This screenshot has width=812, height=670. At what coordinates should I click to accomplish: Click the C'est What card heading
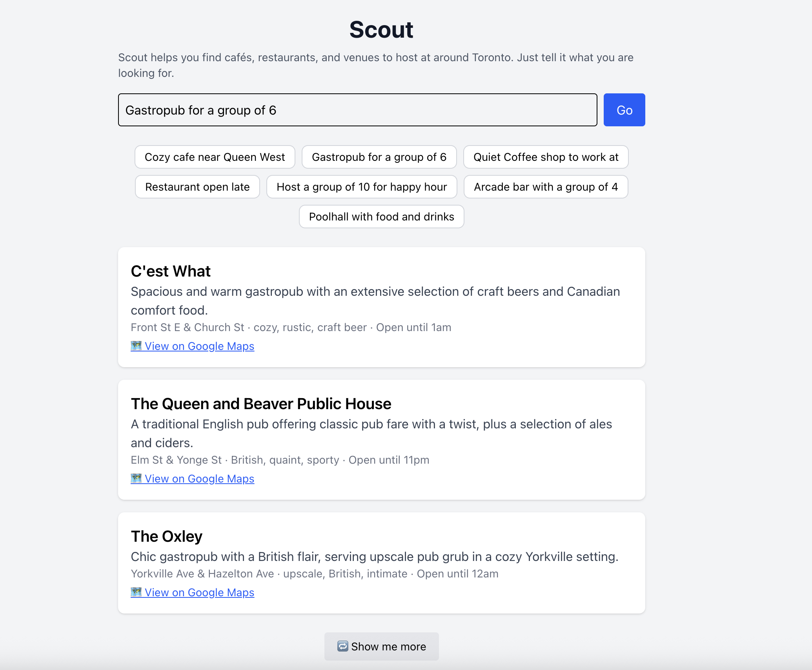coord(170,271)
